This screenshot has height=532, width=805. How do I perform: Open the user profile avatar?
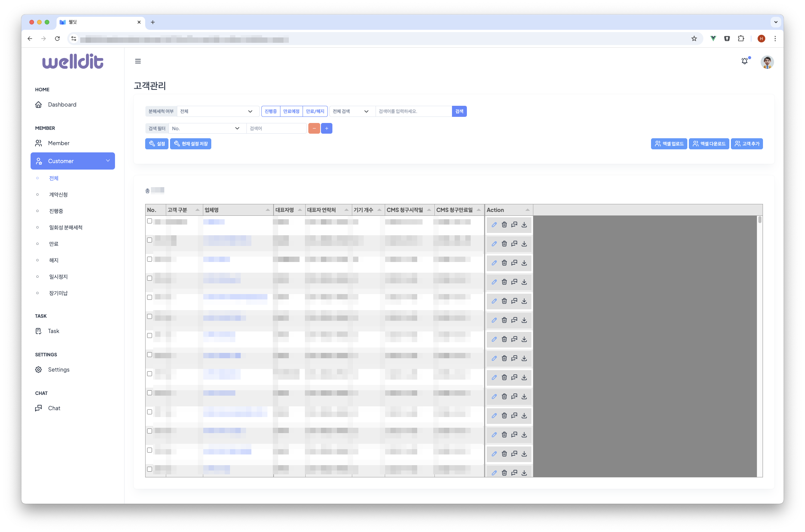tap(767, 62)
